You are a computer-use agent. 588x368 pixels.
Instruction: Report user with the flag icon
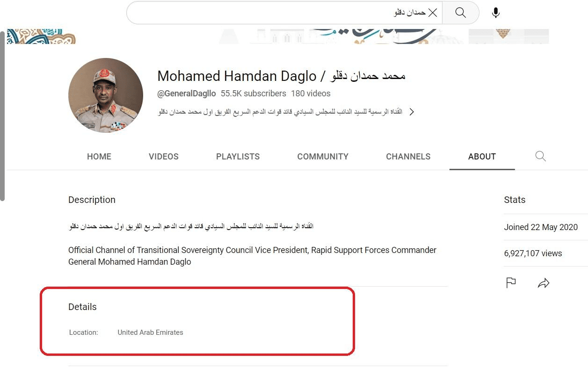point(511,283)
